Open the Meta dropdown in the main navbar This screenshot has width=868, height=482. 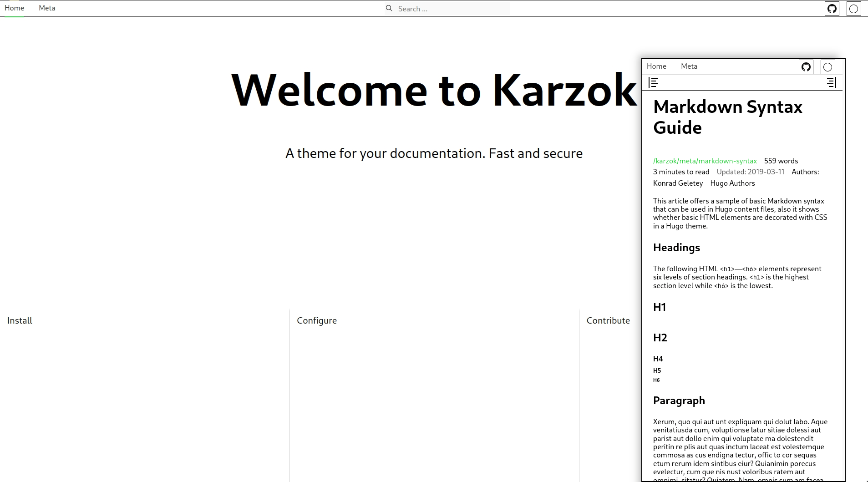47,8
